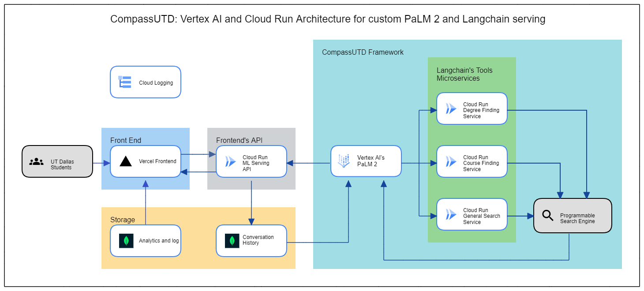Click the CompassUTD Framework heading
The height and width of the screenshot is (291, 644).
click(x=363, y=52)
